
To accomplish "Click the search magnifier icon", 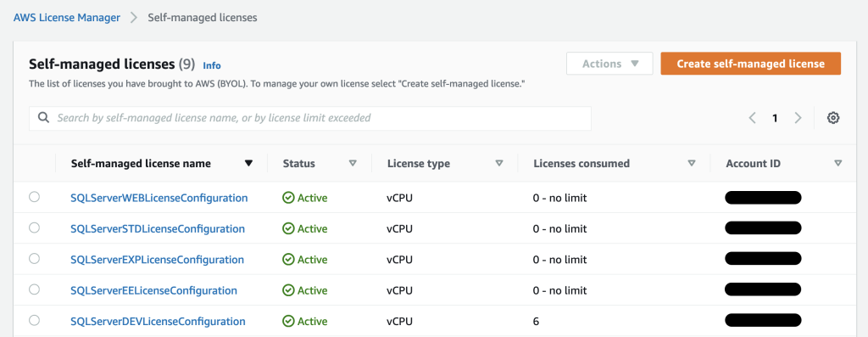I will pyautogui.click(x=44, y=118).
